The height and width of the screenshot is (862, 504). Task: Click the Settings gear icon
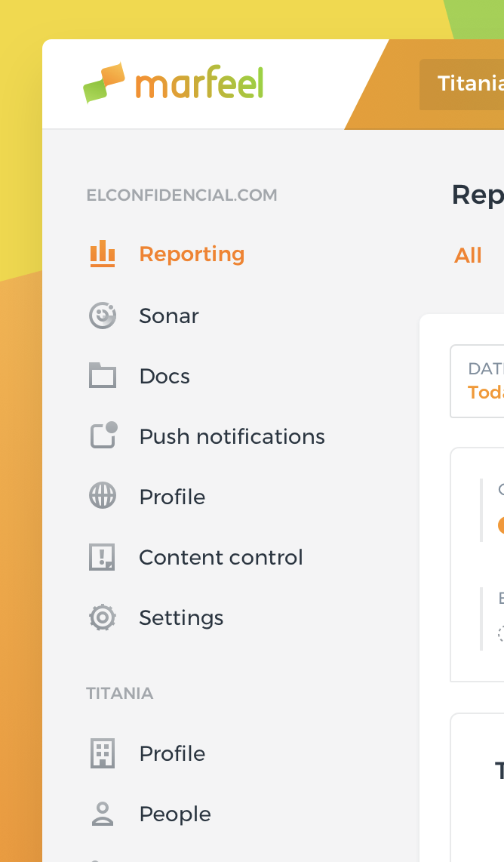(103, 617)
